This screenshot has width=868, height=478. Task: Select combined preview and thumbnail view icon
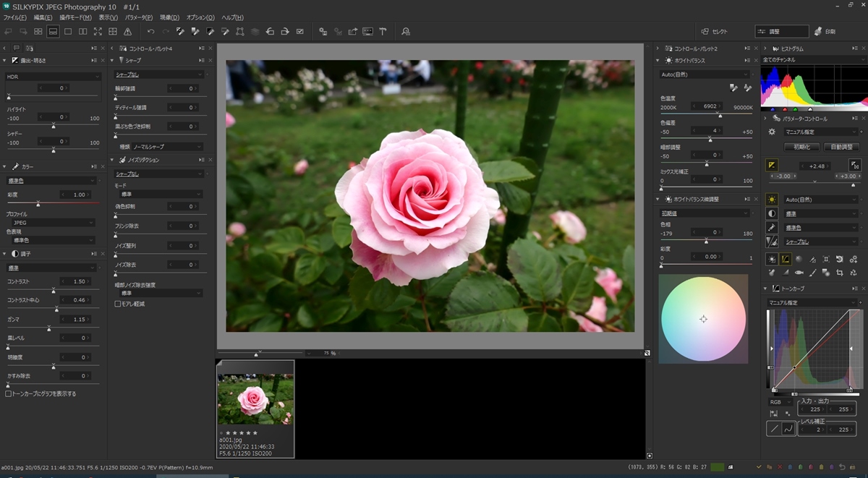53,31
